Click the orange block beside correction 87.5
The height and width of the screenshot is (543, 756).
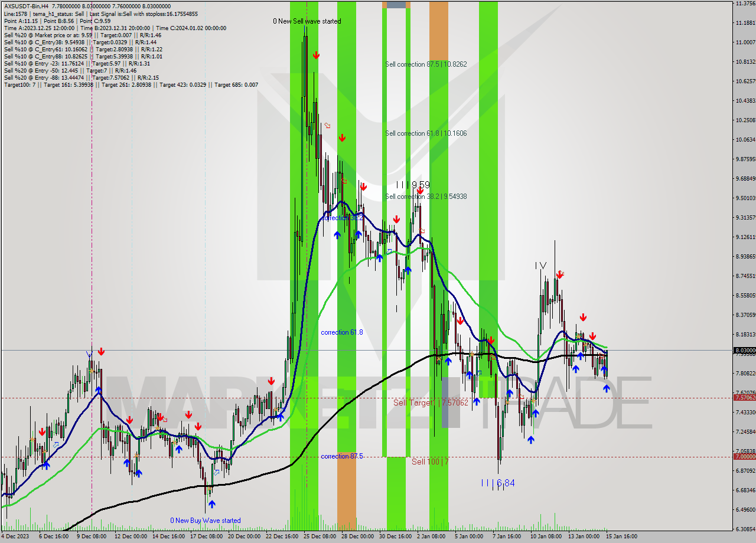coord(347,492)
